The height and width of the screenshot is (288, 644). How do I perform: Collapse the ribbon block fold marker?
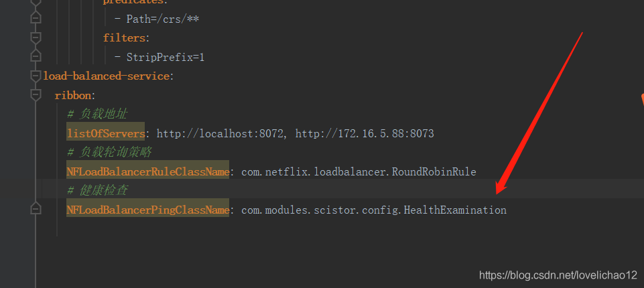tap(36, 95)
